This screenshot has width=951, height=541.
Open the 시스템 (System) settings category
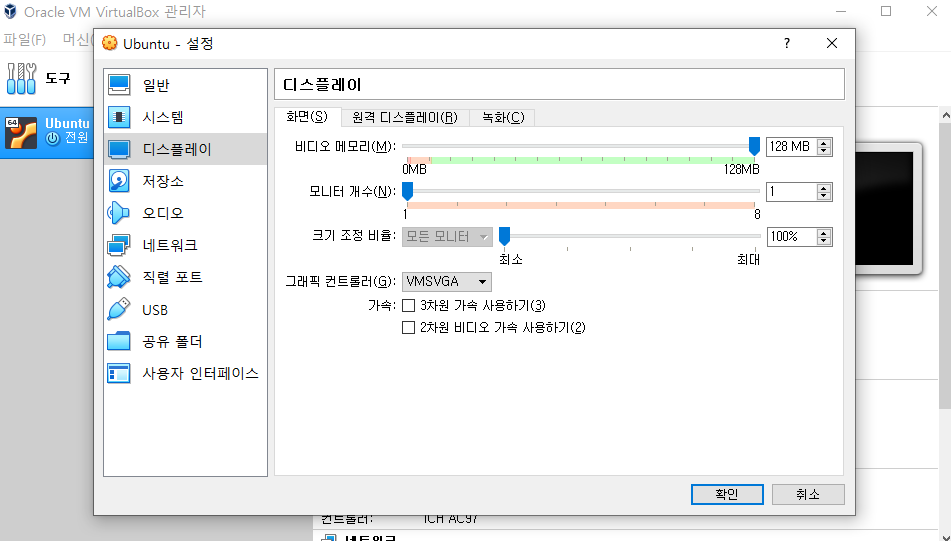coord(185,117)
